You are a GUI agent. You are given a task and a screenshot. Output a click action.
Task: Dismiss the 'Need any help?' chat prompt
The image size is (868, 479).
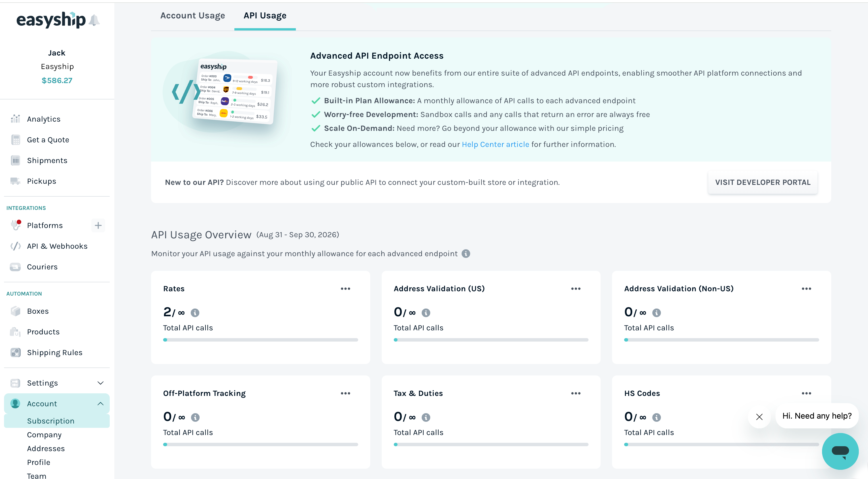[x=759, y=417]
